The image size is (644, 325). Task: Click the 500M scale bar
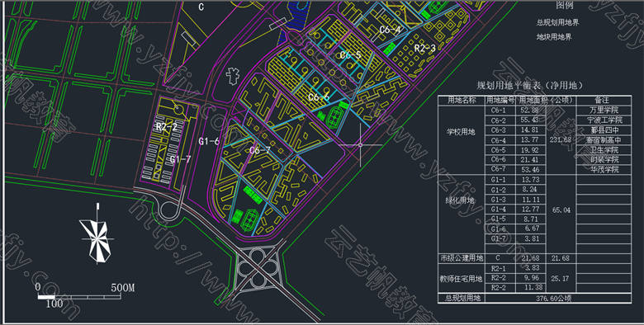pyautogui.click(x=79, y=296)
